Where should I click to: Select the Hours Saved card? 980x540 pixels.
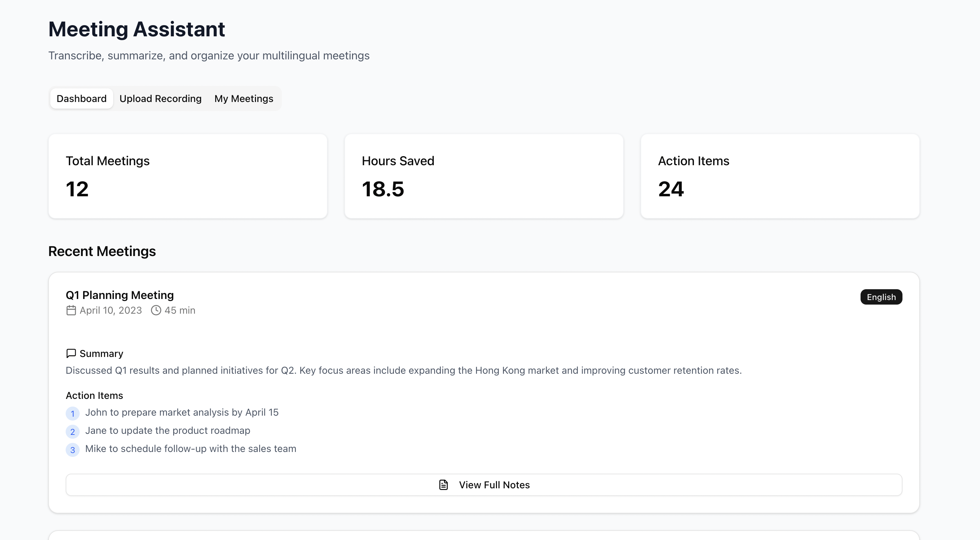click(484, 176)
